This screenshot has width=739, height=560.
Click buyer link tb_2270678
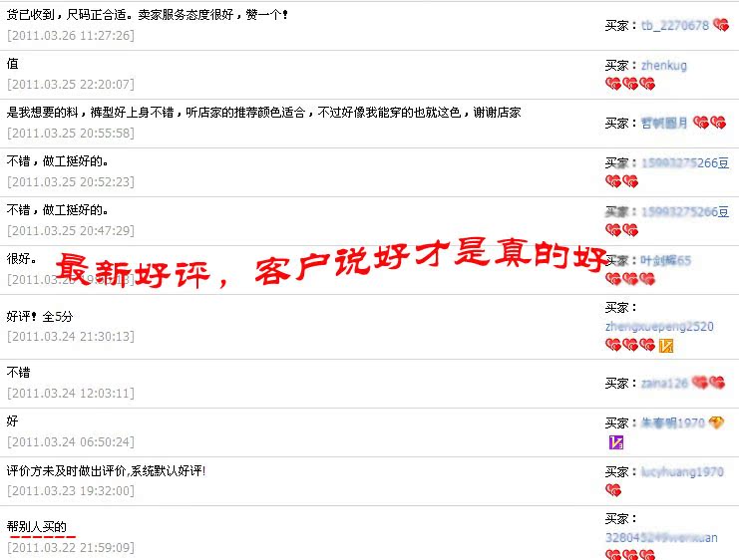pyautogui.click(x=675, y=26)
